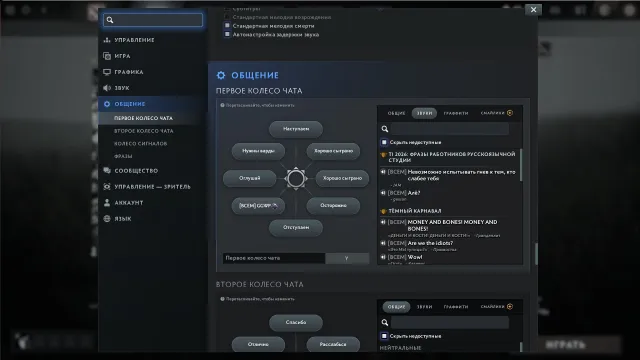Play sound preview for the 'Wow!' phrase

pyautogui.click(x=383, y=257)
